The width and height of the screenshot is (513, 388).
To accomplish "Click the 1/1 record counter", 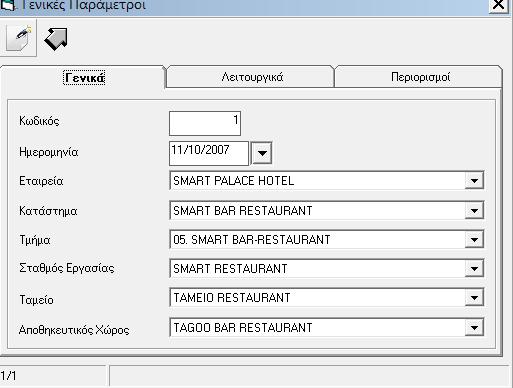I will (x=8, y=376).
